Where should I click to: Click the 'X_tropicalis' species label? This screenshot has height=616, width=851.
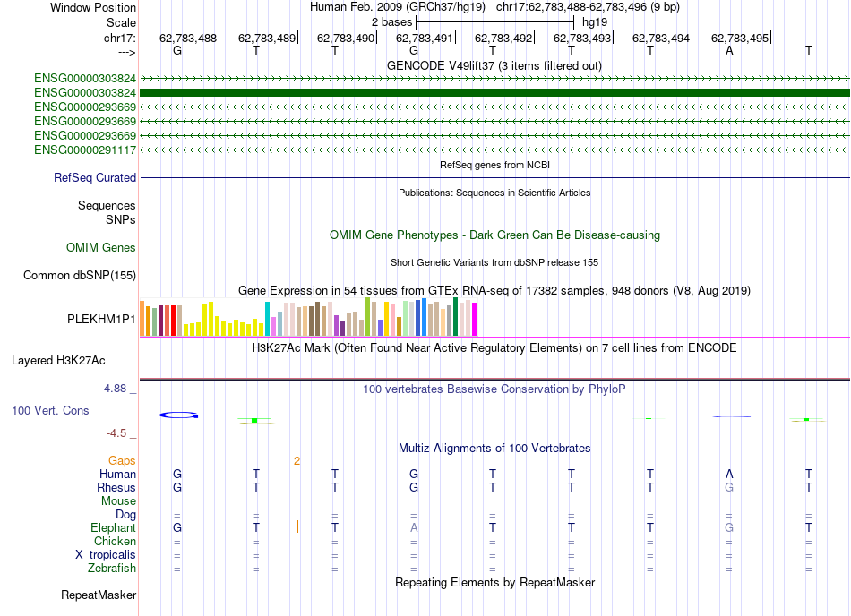pos(106,555)
